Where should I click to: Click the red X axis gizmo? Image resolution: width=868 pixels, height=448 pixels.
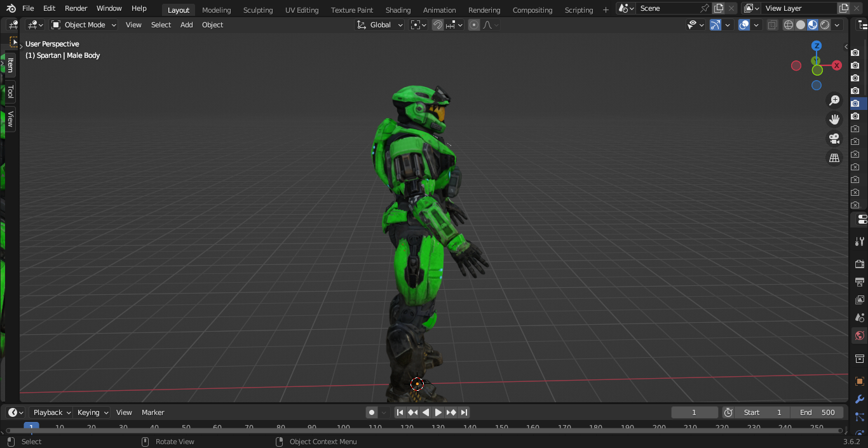(x=837, y=65)
